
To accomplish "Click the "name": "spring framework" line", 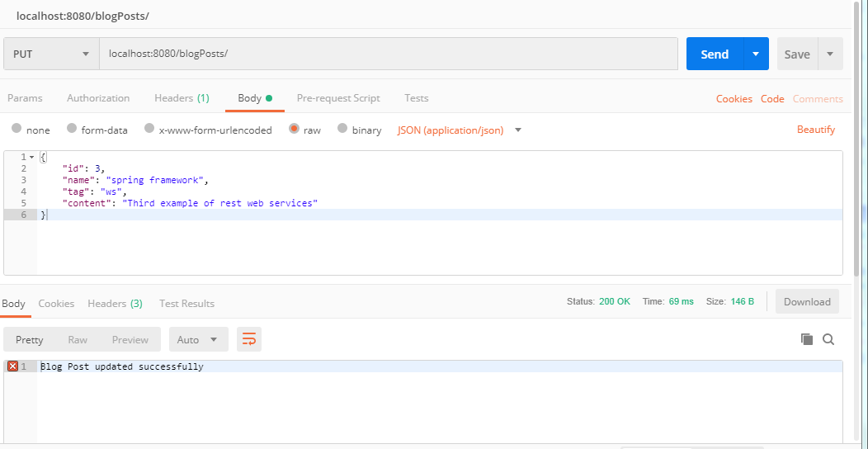I will point(136,180).
